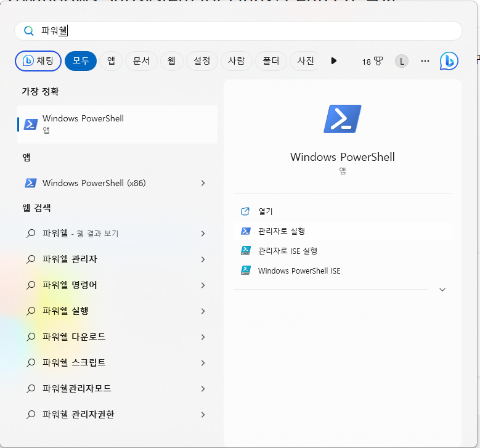The width and height of the screenshot is (480, 448).
Task: Switch to the 사람 filter tab
Action: pos(237,61)
